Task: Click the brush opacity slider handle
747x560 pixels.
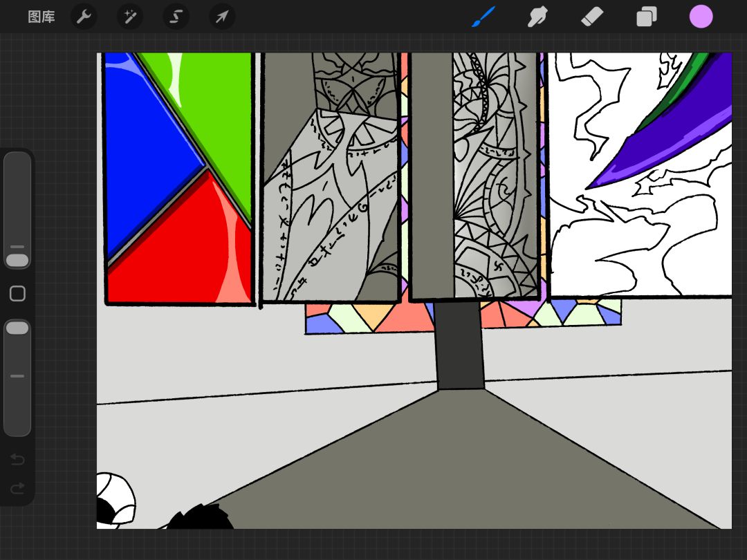Action: pos(17,328)
